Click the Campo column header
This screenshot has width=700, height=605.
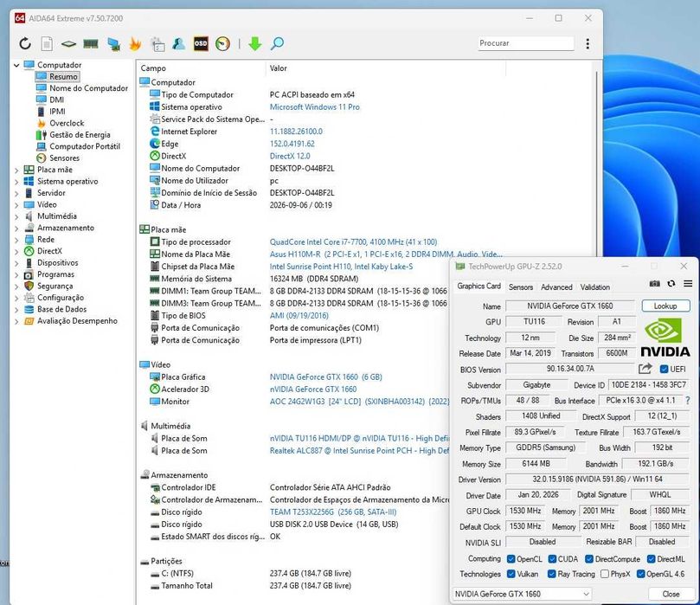coord(201,68)
